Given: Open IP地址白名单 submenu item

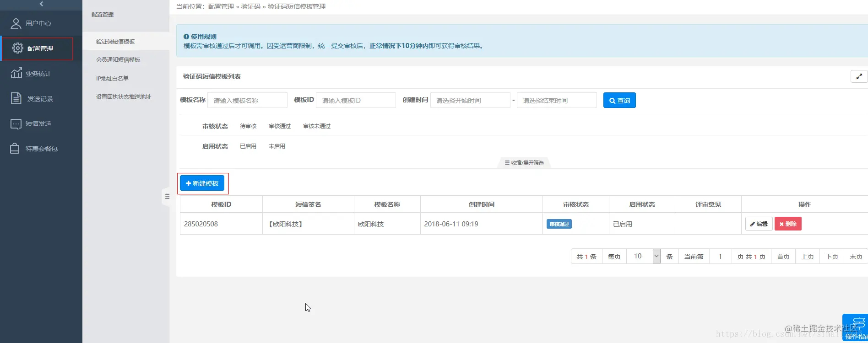Looking at the screenshot, I should coord(112,78).
